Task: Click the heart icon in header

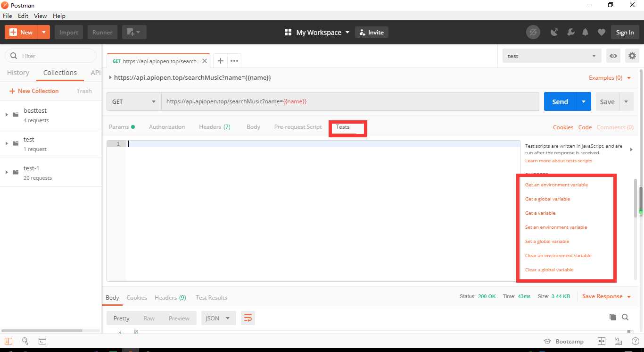Action: point(601,32)
